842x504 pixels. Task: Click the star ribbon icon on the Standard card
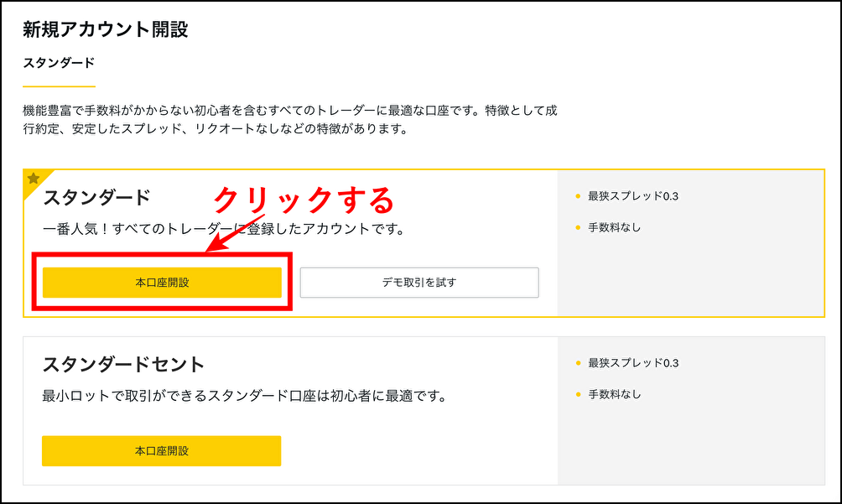pos(32,179)
